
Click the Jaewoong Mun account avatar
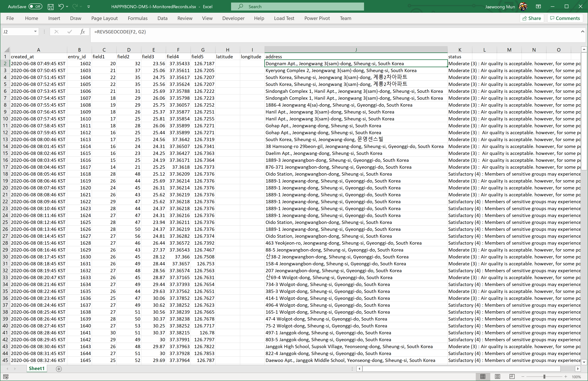coord(523,7)
